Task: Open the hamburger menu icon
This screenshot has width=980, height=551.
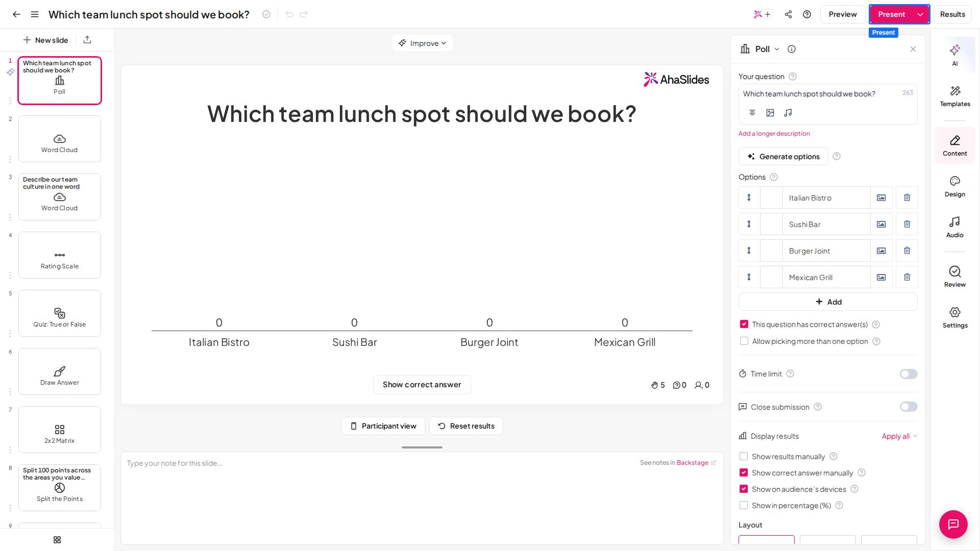Action: tap(35, 14)
